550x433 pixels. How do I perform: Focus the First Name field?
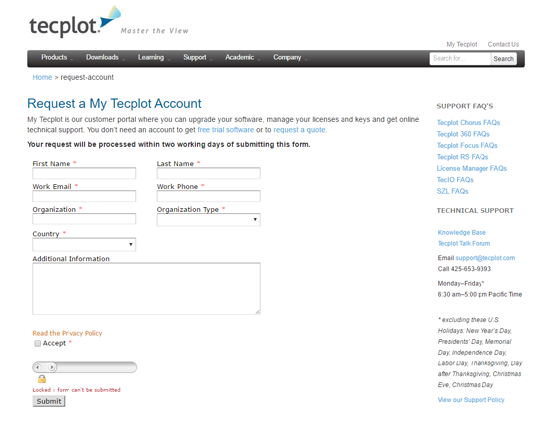(84, 173)
